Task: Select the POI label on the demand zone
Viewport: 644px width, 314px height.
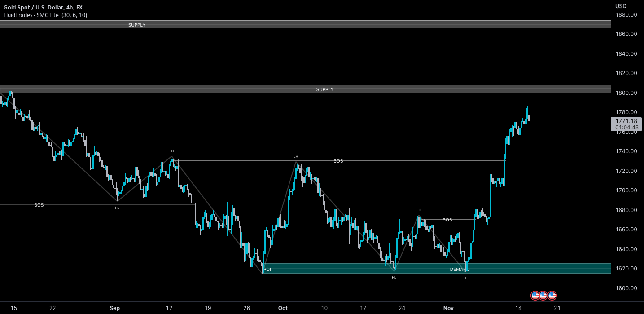Action: [267, 269]
